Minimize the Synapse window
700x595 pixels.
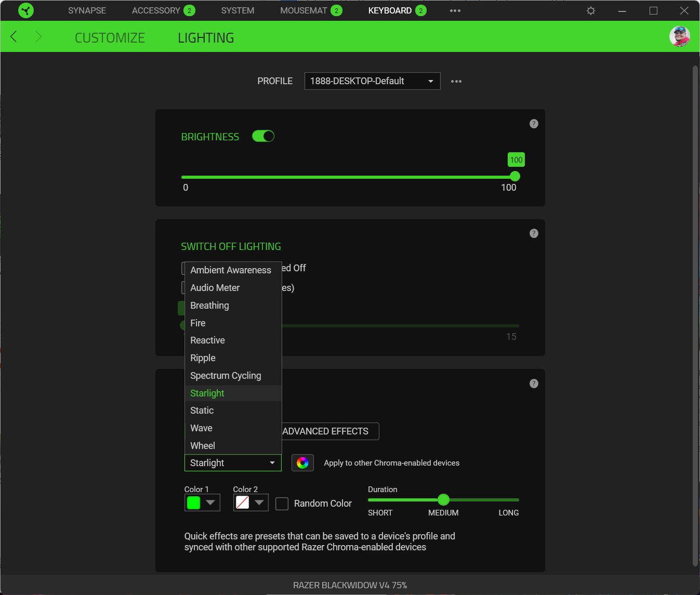(x=622, y=10)
